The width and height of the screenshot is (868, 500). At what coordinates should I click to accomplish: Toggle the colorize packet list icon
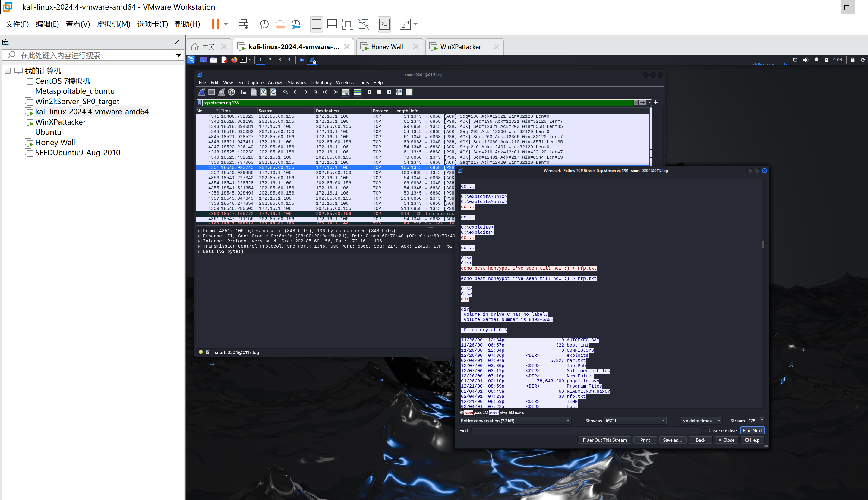click(357, 92)
